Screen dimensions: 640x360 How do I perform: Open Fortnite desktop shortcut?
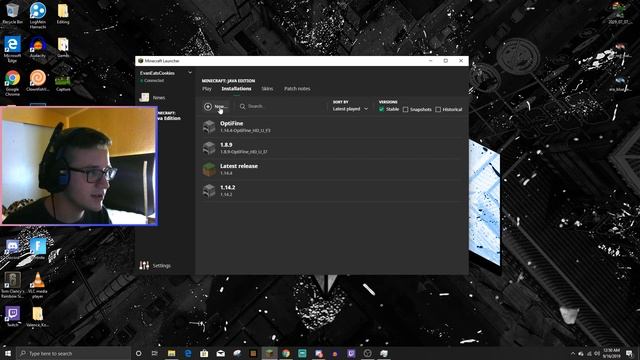pyautogui.click(x=38, y=249)
